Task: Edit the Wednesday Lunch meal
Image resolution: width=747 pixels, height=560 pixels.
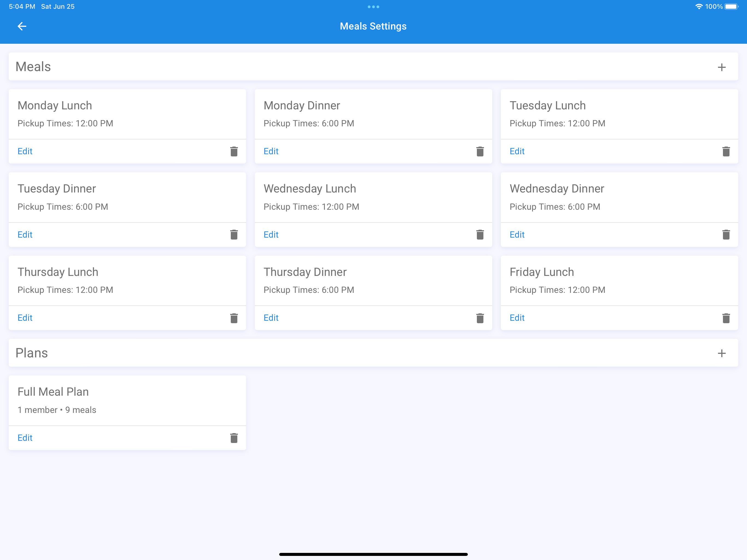Action: click(271, 235)
